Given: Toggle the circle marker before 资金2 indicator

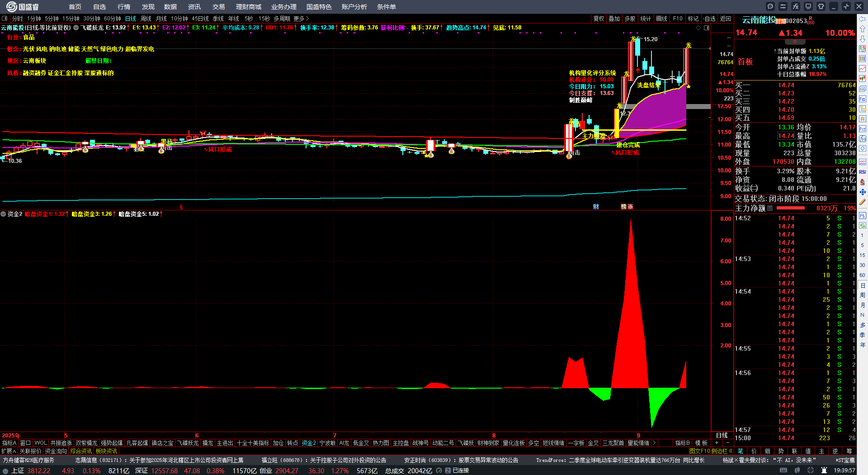Looking at the screenshot, I should point(3,214).
